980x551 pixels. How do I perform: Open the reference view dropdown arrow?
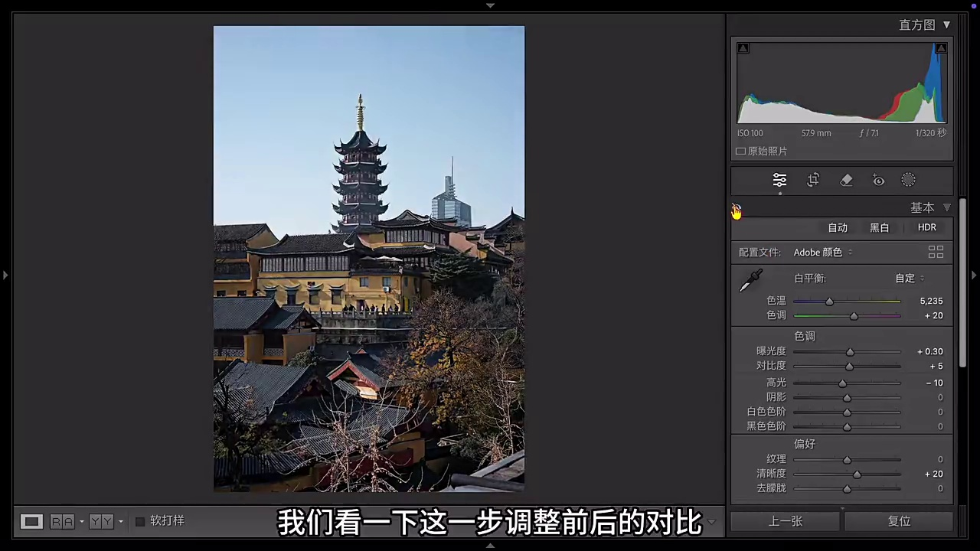click(x=81, y=522)
